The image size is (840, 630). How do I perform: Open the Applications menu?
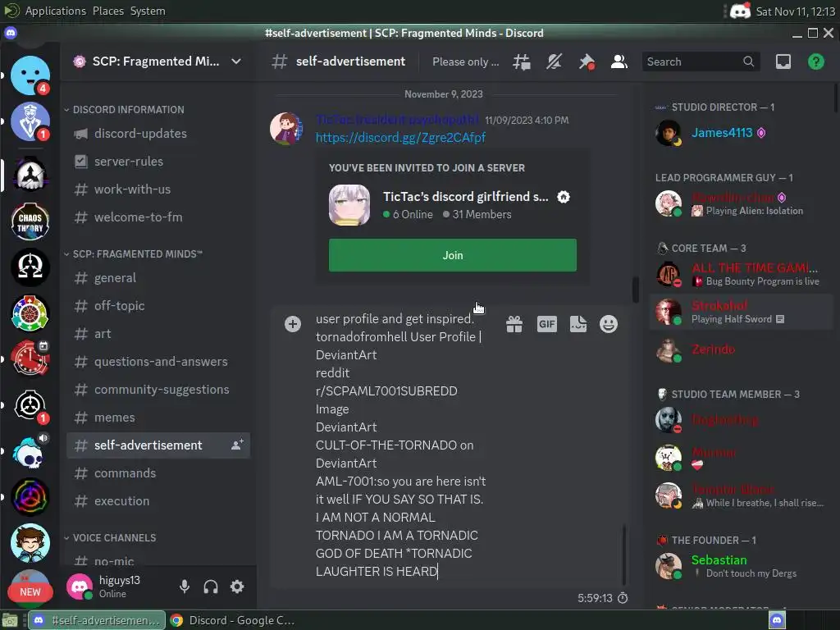point(56,11)
